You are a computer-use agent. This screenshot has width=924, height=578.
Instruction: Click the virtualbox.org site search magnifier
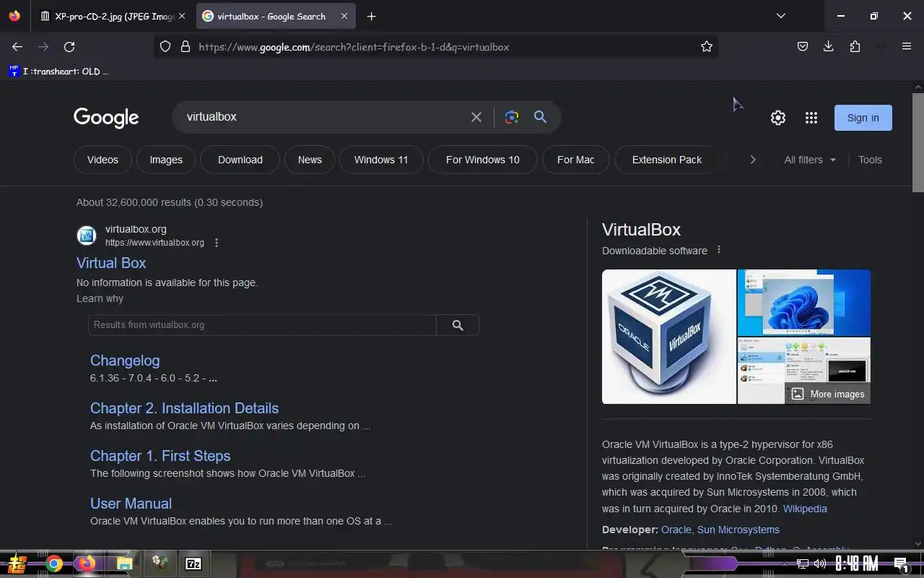pos(458,325)
